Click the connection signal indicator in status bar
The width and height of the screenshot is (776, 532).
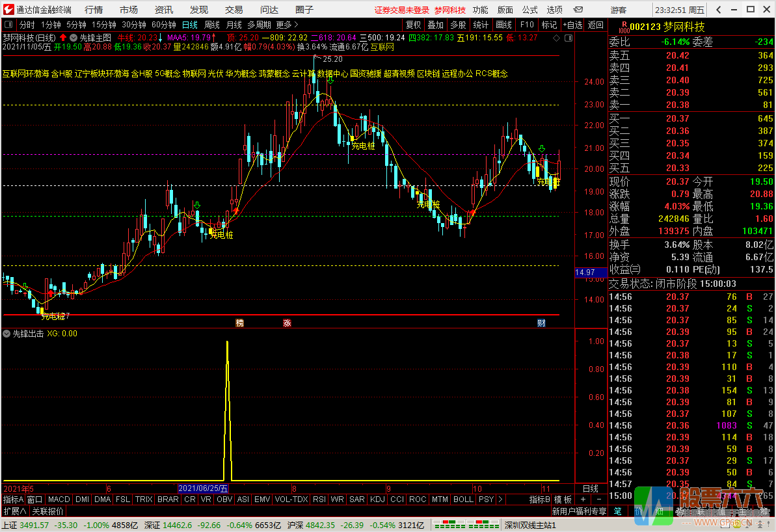(465, 524)
